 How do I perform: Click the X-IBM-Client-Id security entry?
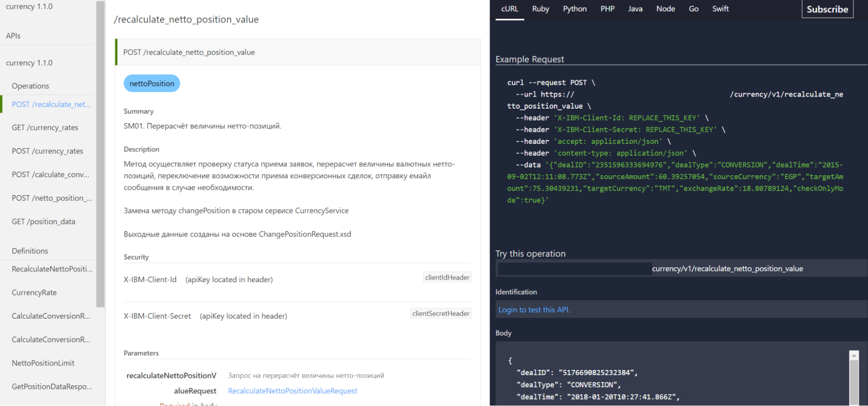(x=150, y=280)
